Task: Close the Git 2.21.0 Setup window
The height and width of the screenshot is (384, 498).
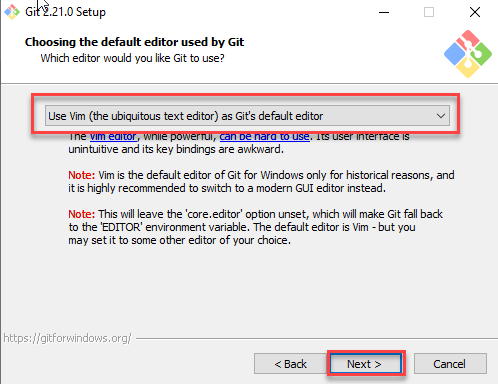Action: coord(475,12)
